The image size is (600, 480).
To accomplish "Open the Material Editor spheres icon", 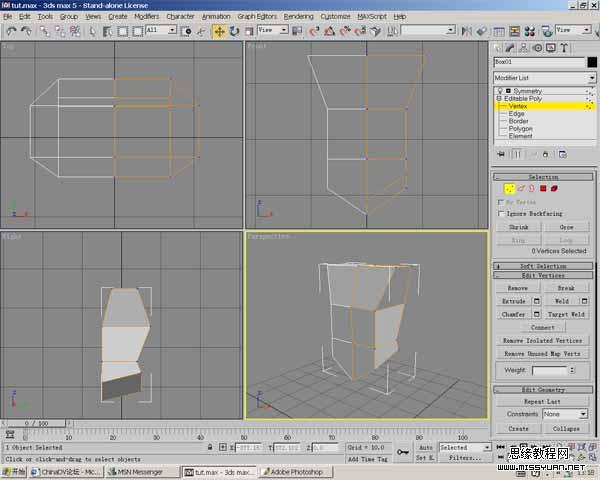I will point(530,31).
